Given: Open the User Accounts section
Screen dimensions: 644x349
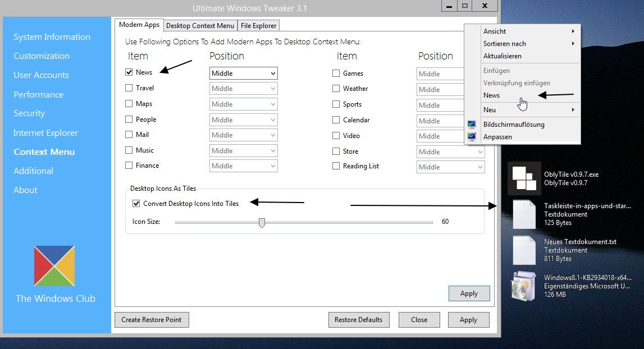Looking at the screenshot, I should click(41, 75).
